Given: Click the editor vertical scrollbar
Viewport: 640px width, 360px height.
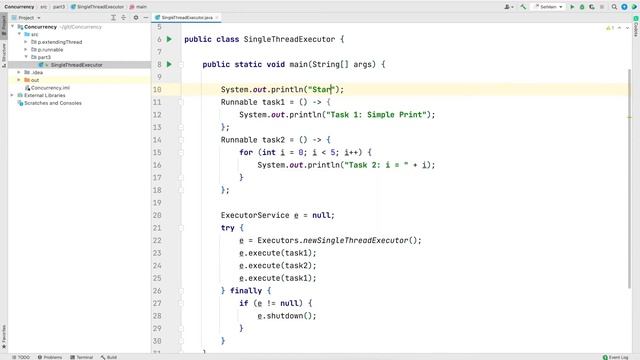Looking at the screenshot, I should [629, 178].
